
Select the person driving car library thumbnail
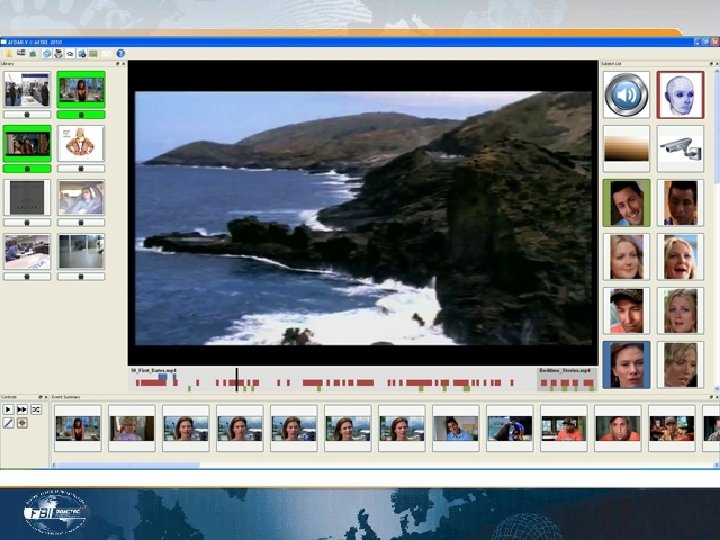[x=81, y=198]
